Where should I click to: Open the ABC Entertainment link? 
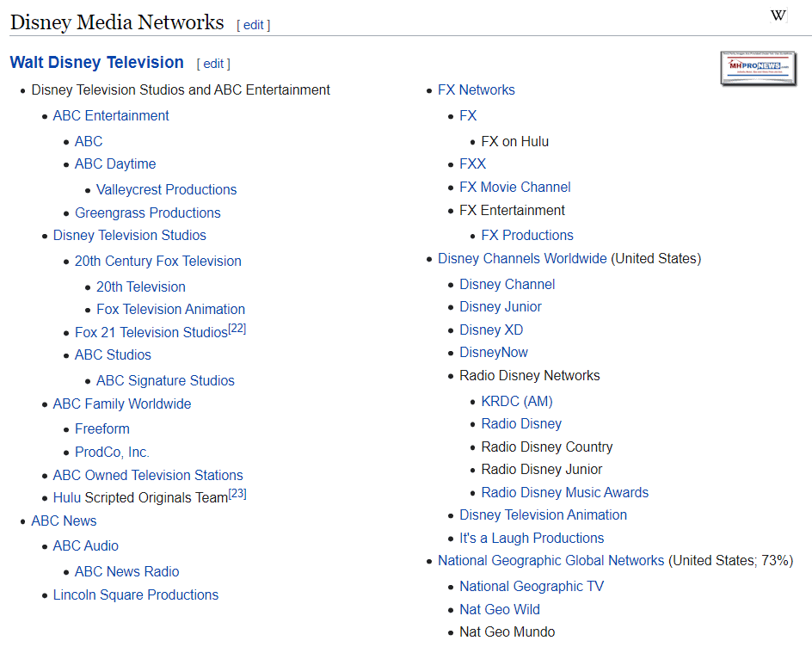coord(111,115)
